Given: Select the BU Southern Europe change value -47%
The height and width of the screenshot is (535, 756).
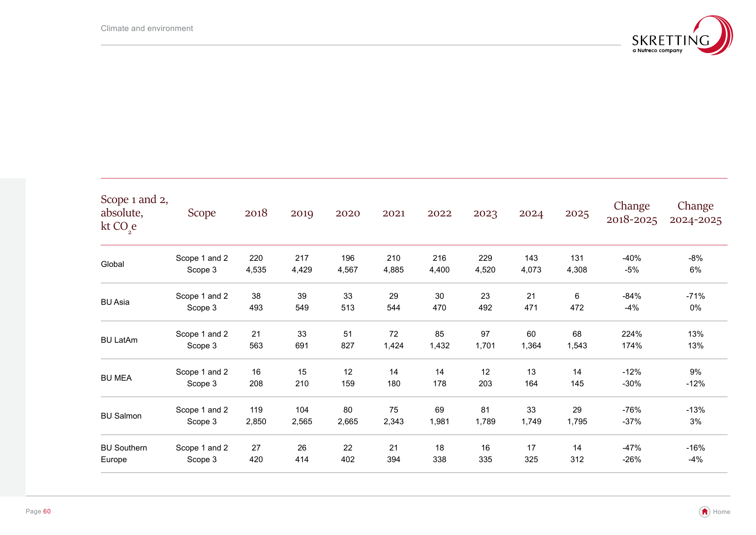Looking at the screenshot, I should (x=632, y=448).
